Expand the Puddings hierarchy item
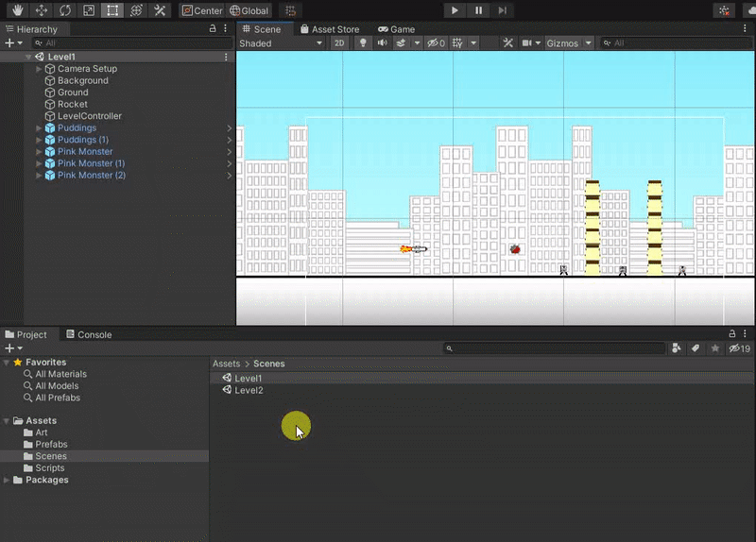The height and width of the screenshot is (542, 756). [x=39, y=128]
